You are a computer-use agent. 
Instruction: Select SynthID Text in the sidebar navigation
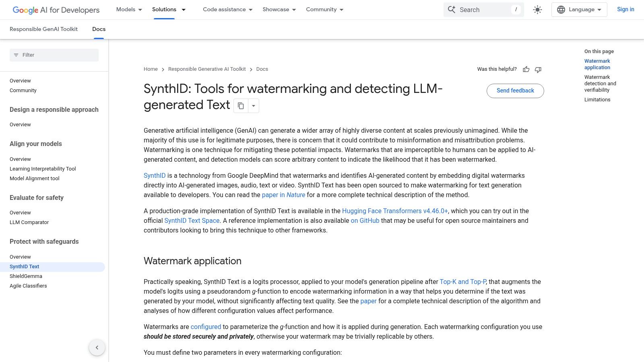[25, 266]
